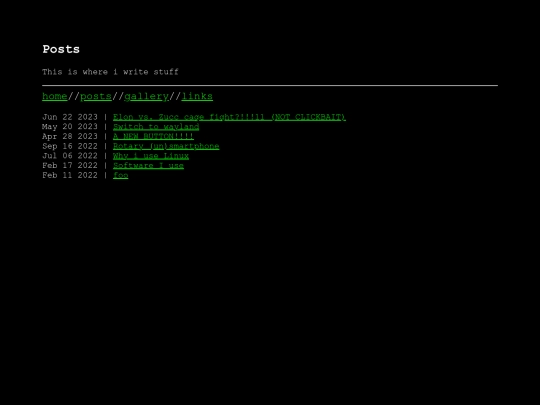The height and width of the screenshot is (405, 540).
Task: Go to the home link
Action: (54, 96)
